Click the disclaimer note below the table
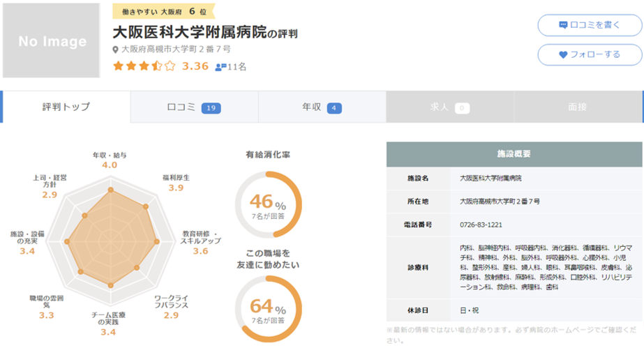644x348 pixels. pos(511,335)
